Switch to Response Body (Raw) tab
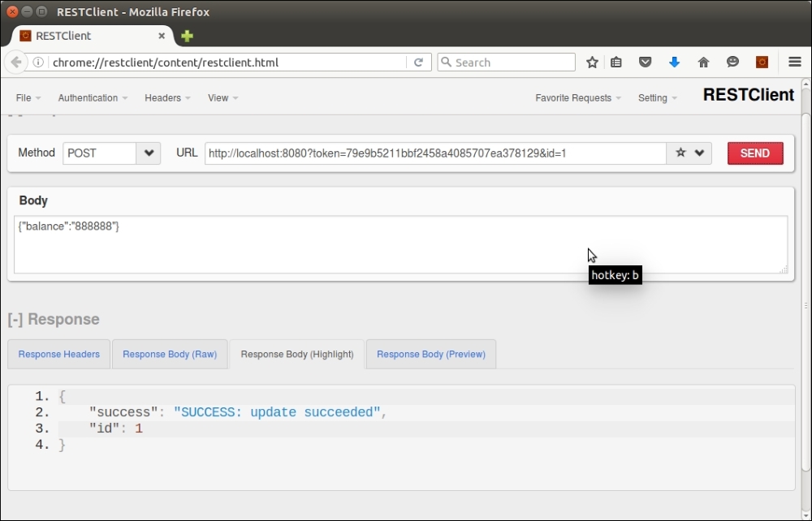Screen dimensions: 812x521 [170, 355]
